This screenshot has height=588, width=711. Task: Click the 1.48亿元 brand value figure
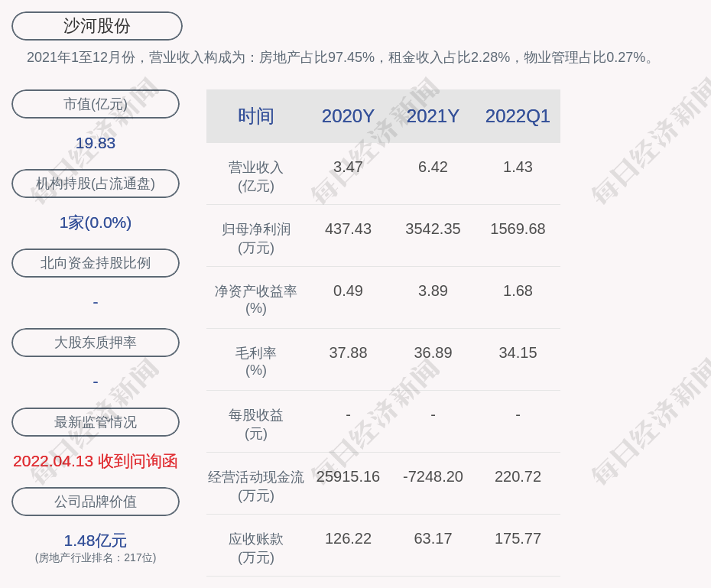point(96,540)
